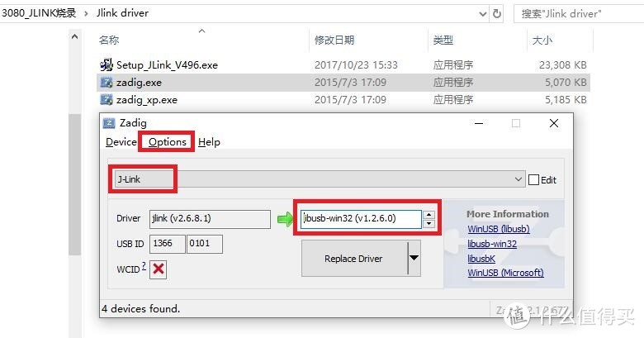Open the libusbK information link
Screen dimensions: 644x338
[x=481, y=259]
